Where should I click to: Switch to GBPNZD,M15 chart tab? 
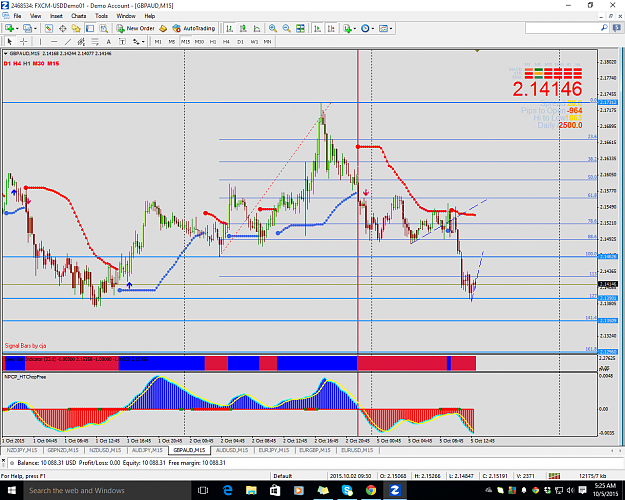tap(63, 450)
